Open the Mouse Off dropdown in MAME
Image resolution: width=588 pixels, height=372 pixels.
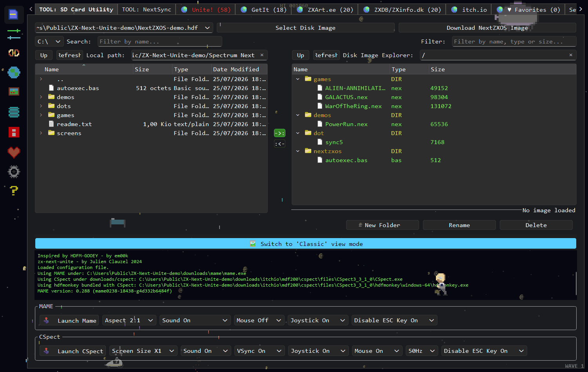pos(259,320)
